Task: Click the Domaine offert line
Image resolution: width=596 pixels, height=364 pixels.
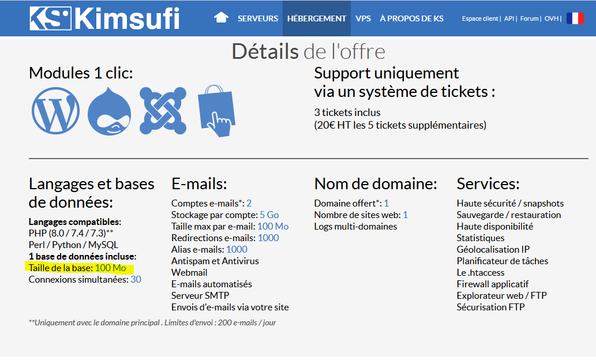Action: coord(351,203)
